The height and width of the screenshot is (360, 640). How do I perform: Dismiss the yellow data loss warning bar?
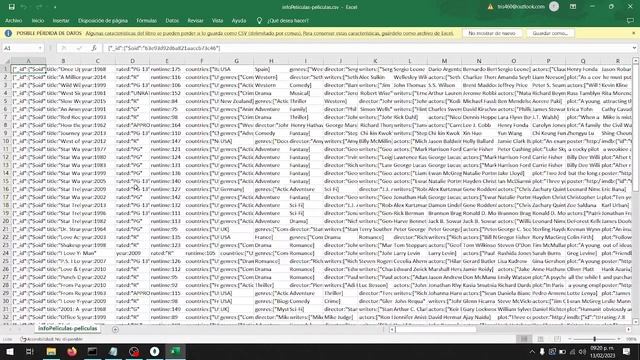tap(633, 33)
